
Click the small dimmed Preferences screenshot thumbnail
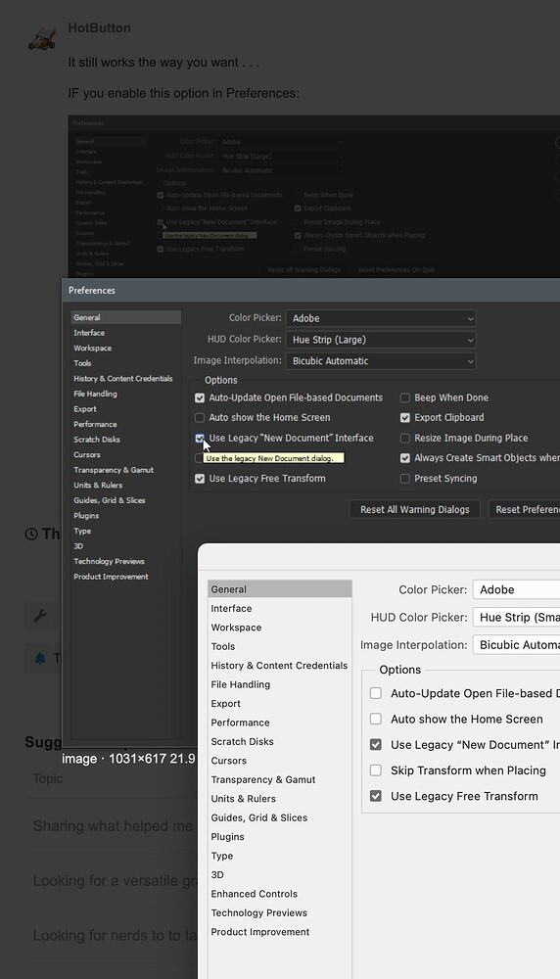[314, 197]
